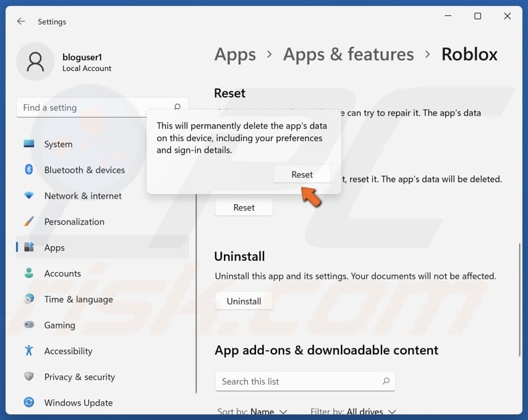Open Personalization settings
The image size is (528, 420).
(74, 221)
